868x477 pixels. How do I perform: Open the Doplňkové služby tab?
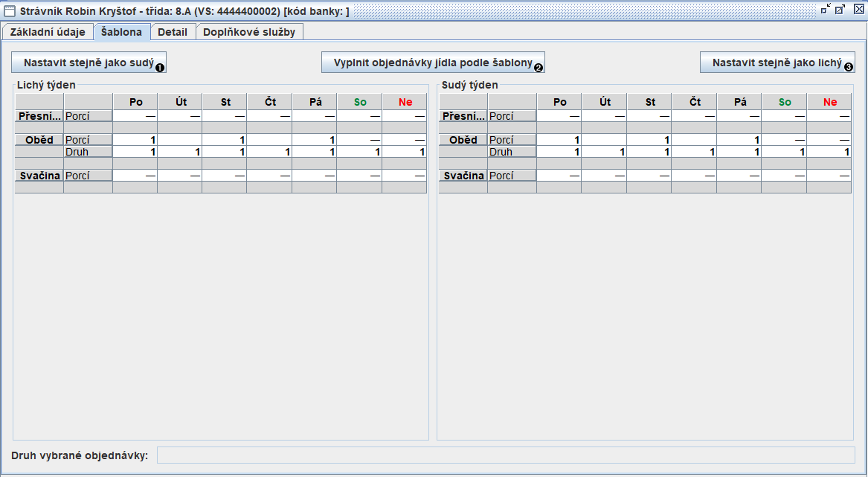click(249, 32)
